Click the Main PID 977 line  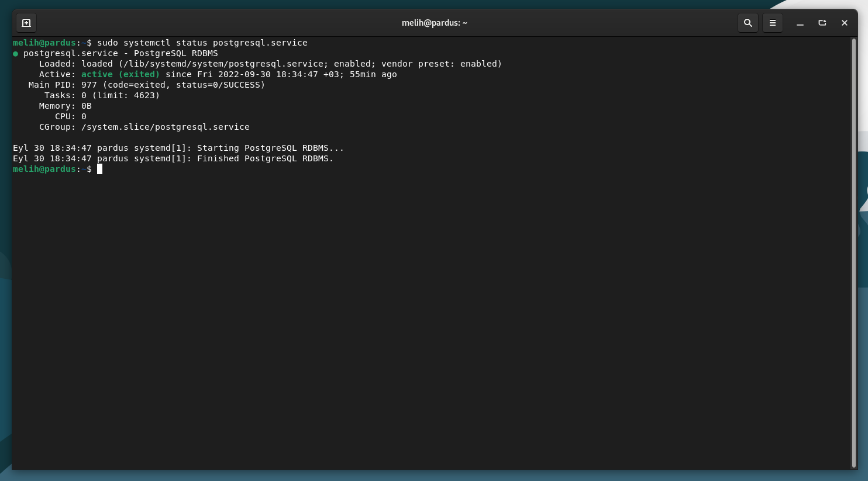[147, 85]
